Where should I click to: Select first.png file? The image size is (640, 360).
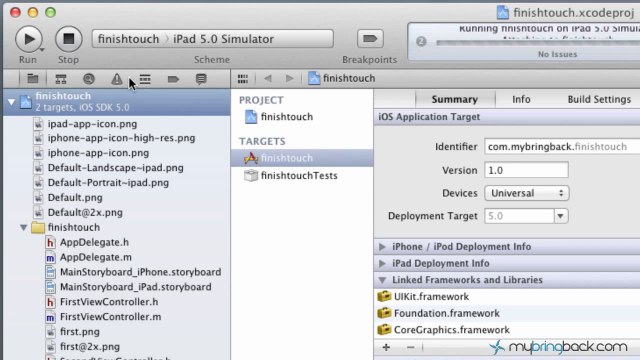coord(80,331)
